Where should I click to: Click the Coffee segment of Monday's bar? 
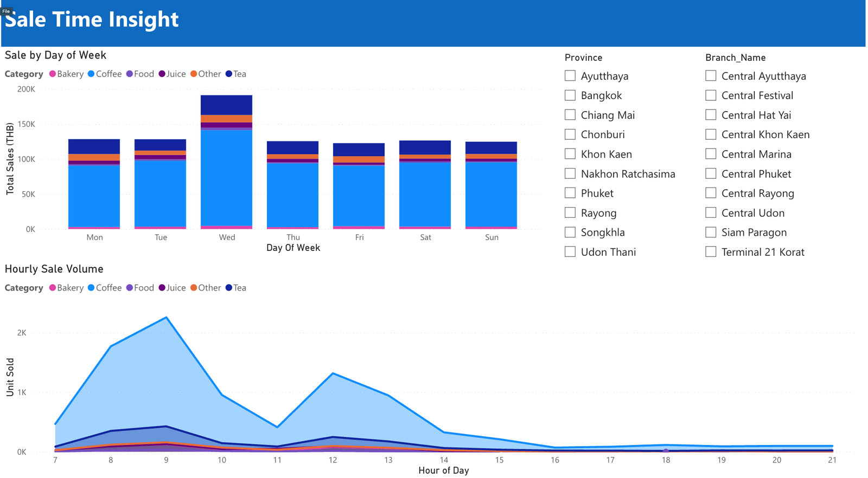click(94, 196)
